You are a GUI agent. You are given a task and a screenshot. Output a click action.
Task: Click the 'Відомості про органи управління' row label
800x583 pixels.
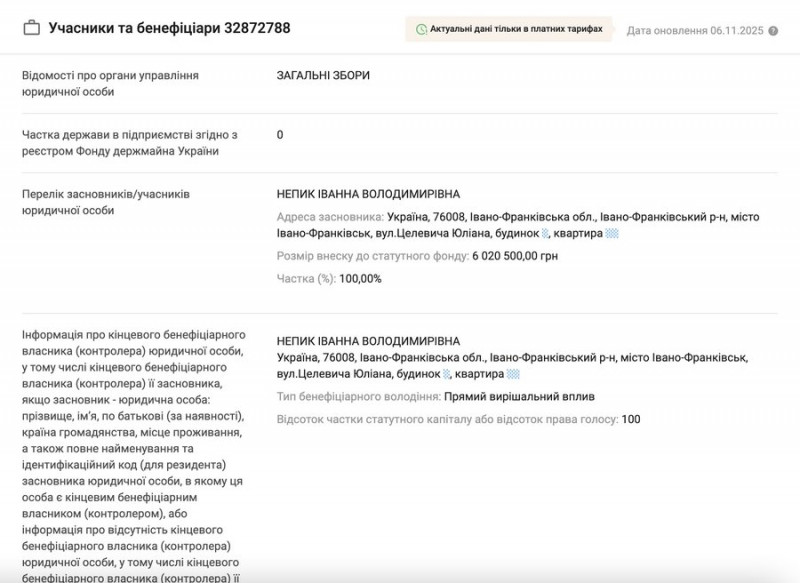110,83
